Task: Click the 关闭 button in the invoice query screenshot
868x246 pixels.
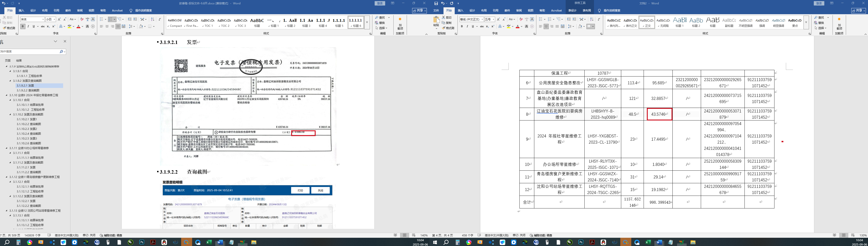Action: [320, 190]
